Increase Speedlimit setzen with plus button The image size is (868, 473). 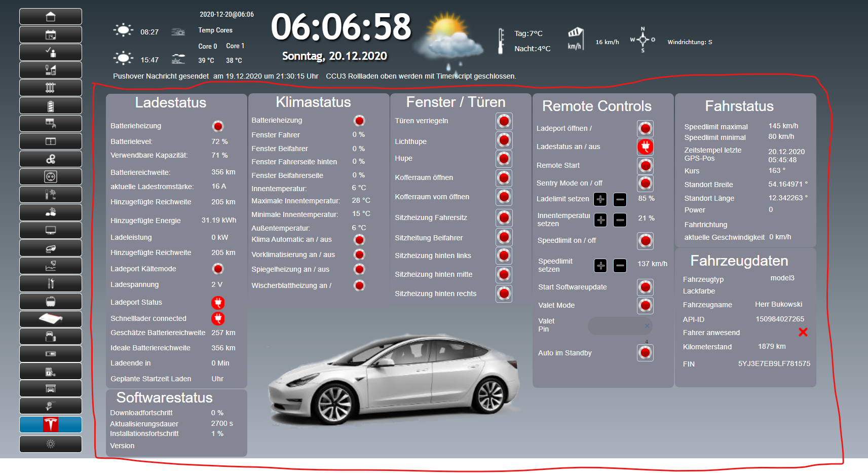point(600,266)
